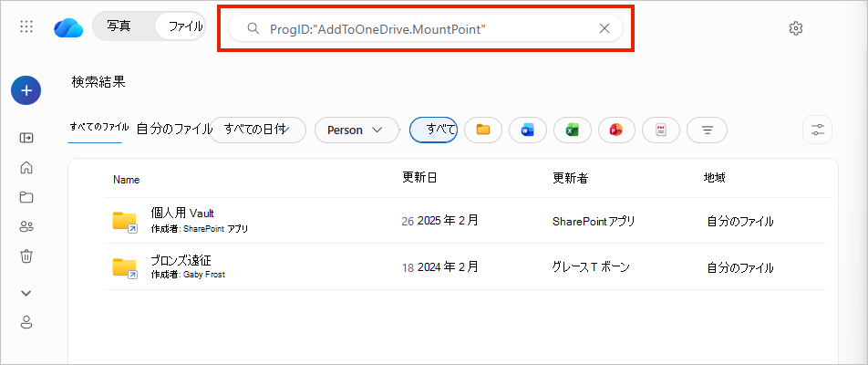Open view options sliders icon button
Screen dimensions: 868x365
(x=818, y=130)
